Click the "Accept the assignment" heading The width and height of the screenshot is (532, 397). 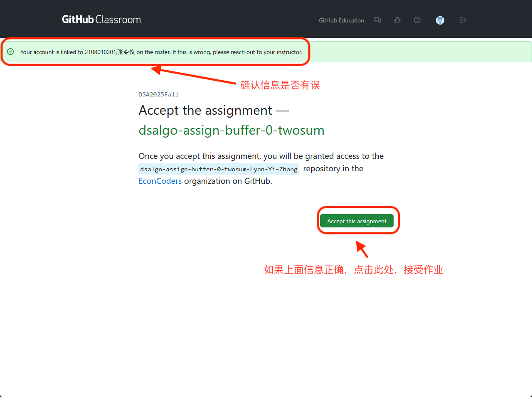205,111
